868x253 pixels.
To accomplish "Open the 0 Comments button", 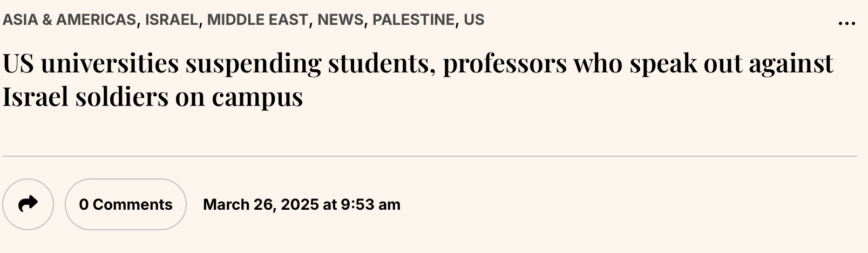I will pos(126,204).
